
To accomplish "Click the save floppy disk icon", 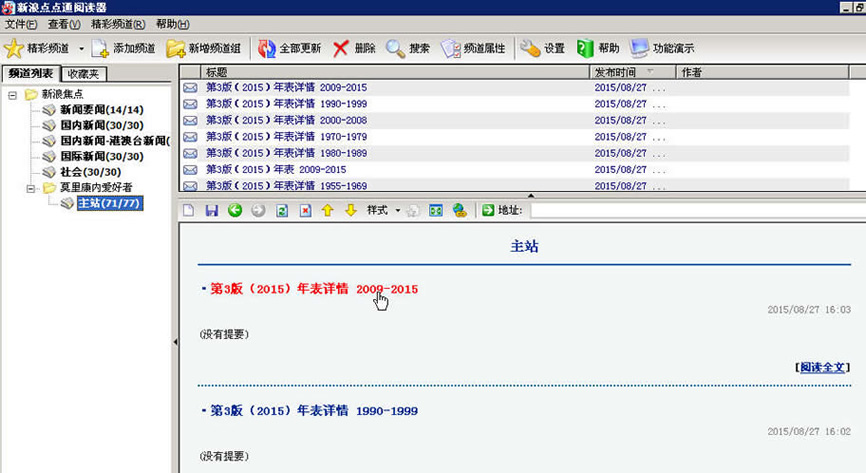I will coord(212,211).
